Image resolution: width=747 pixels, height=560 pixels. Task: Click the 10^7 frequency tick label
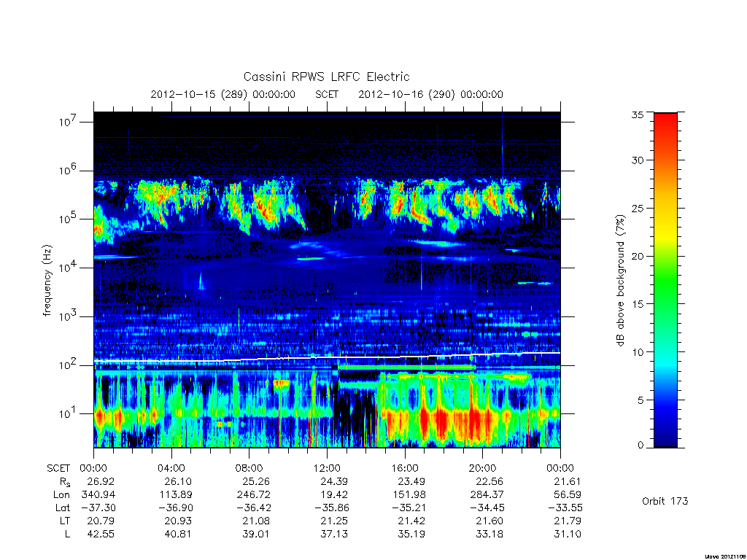[68, 122]
